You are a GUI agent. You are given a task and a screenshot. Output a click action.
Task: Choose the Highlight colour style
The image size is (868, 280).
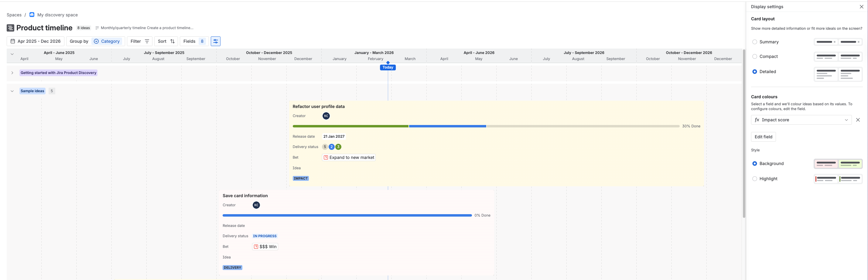[x=754, y=179]
